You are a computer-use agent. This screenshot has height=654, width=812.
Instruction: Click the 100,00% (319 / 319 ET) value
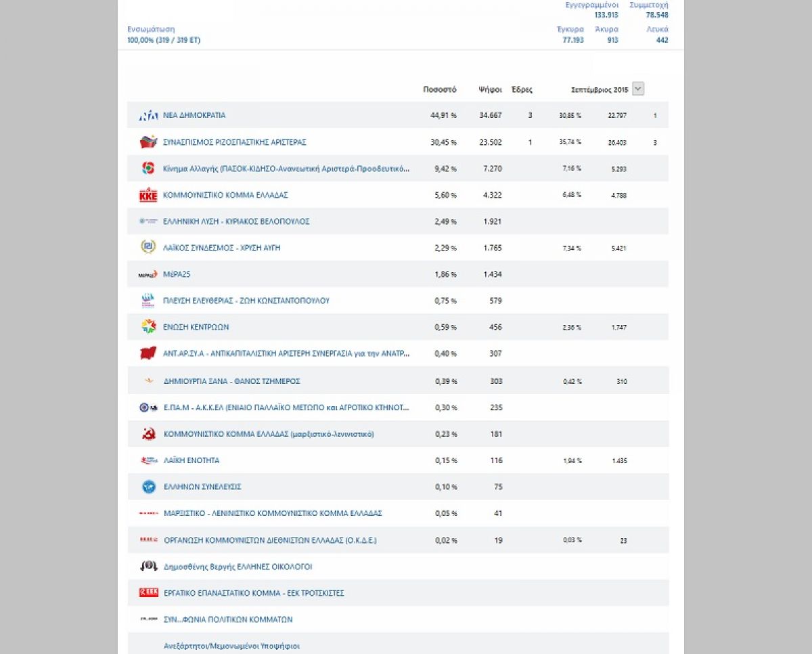point(164,40)
